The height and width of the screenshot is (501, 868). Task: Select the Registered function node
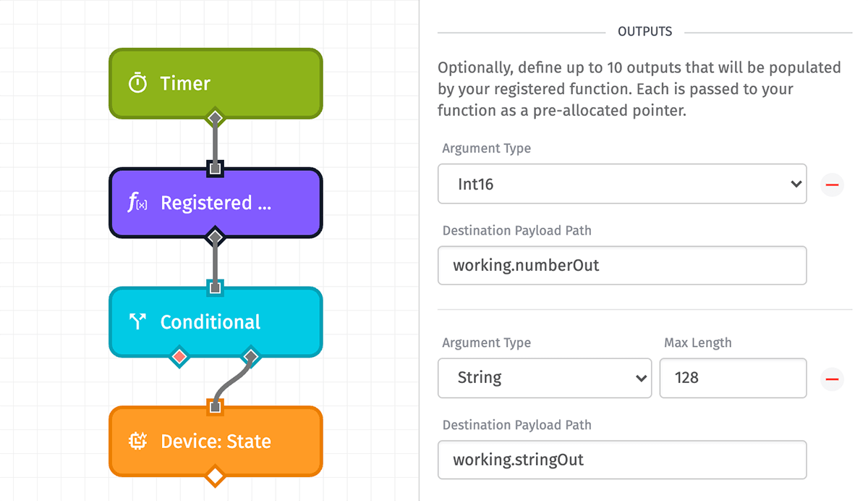click(x=216, y=203)
